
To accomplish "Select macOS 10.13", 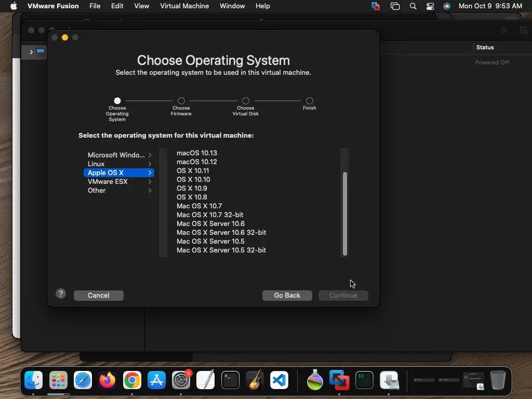I will pos(197,153).
